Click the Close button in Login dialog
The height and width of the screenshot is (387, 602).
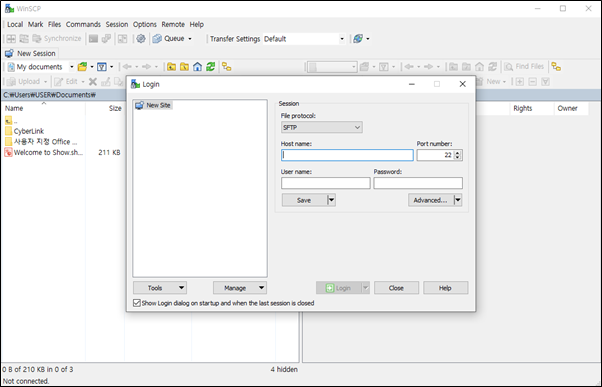click(396, 288)
